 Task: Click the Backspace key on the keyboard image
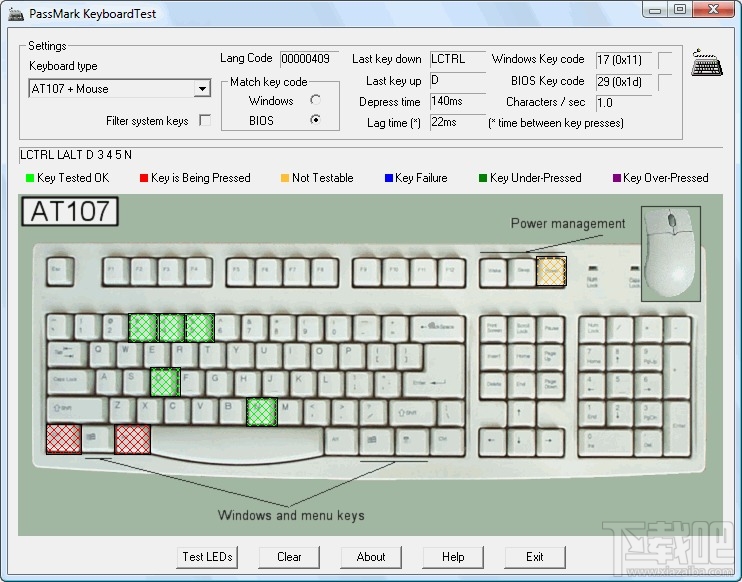438,328
